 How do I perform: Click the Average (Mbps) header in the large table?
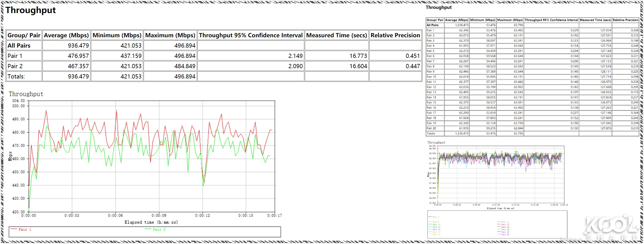pyautogui.click(x=66, y=35)
